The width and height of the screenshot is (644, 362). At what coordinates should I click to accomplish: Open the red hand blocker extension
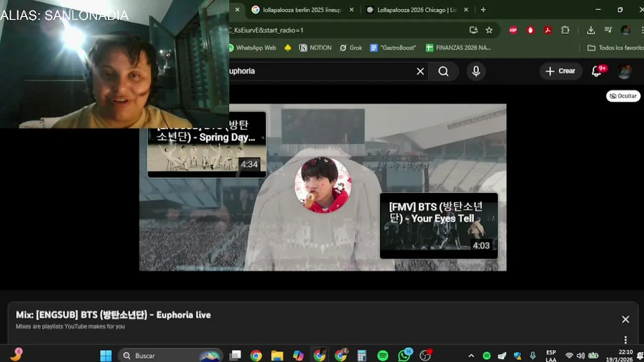[x=530, y=30]
